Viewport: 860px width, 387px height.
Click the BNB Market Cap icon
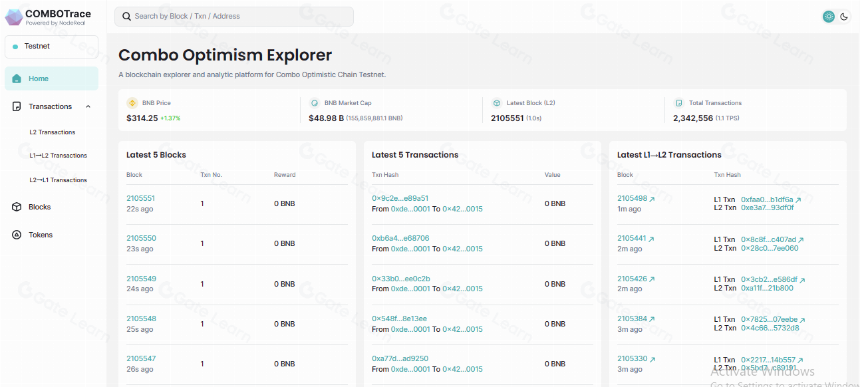[314, 103]
